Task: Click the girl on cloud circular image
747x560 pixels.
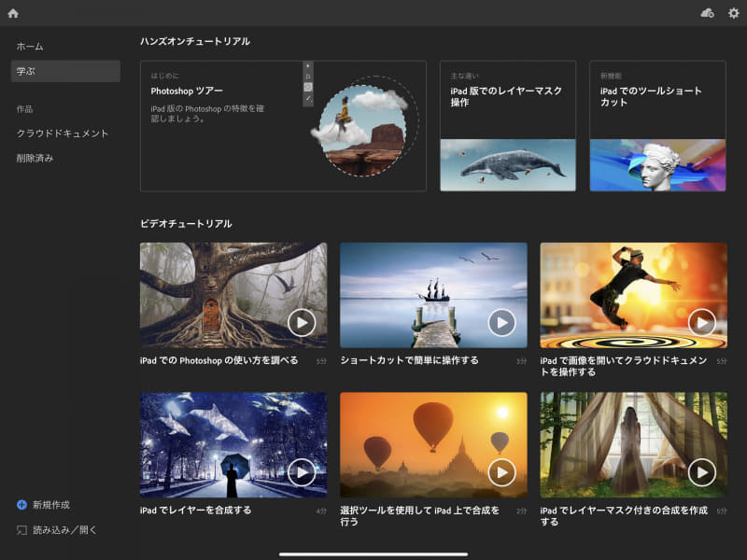Action: click(x=364, y=129)
